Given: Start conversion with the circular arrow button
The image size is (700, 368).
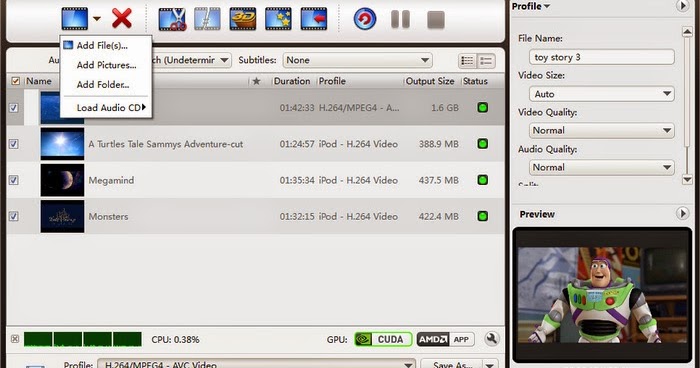Looking at the screenshot, I should coord(365,19).
